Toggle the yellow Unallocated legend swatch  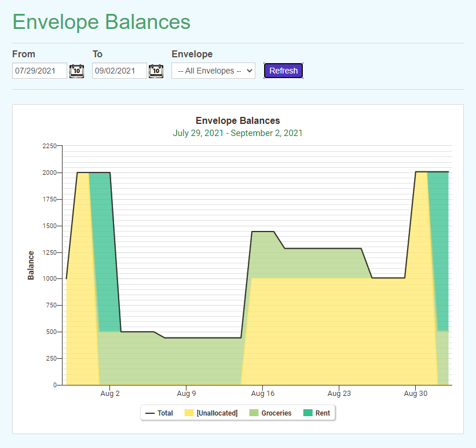pos(189,413)
